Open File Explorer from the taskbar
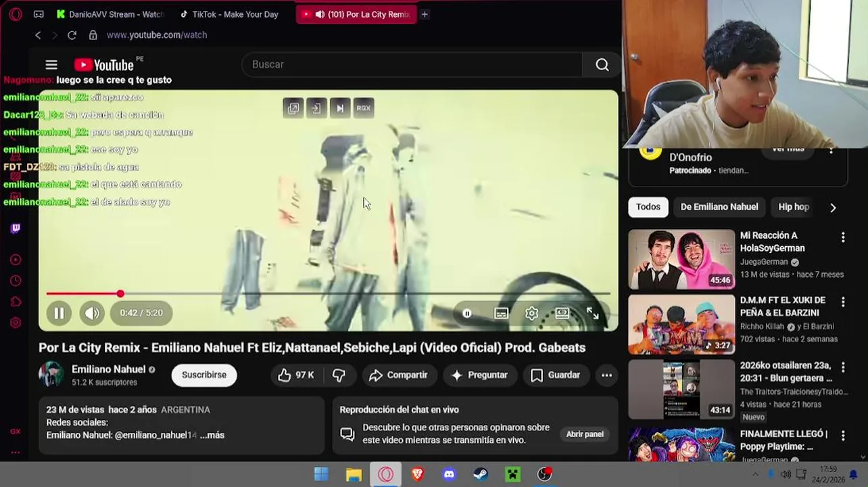The width and height of the screenshot is (868, 487). tap(354, 475)
